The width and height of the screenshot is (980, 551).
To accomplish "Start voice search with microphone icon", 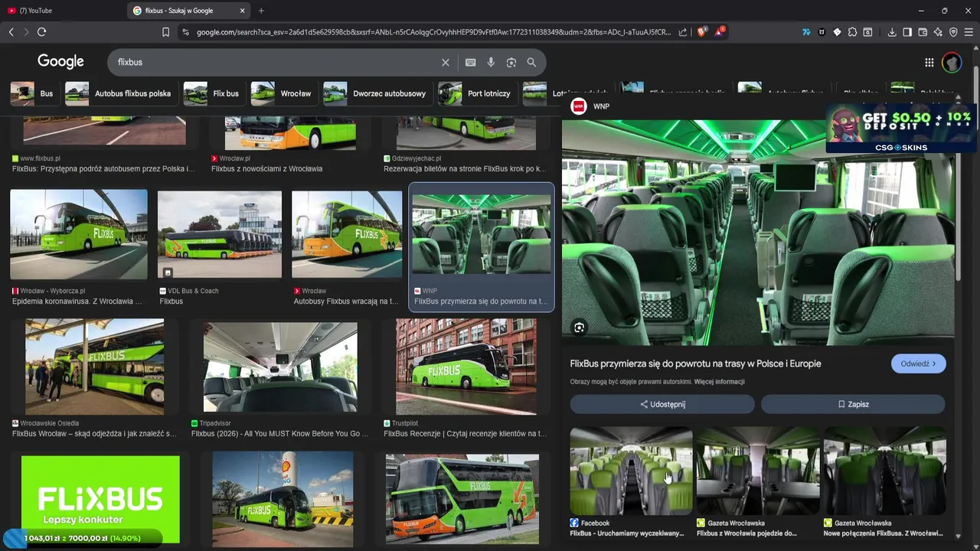I will (491, 63).
